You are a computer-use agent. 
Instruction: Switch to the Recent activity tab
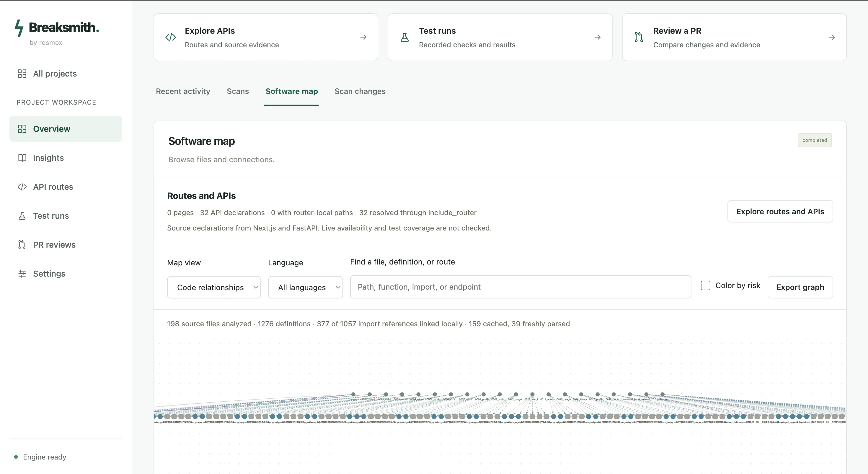183,91
